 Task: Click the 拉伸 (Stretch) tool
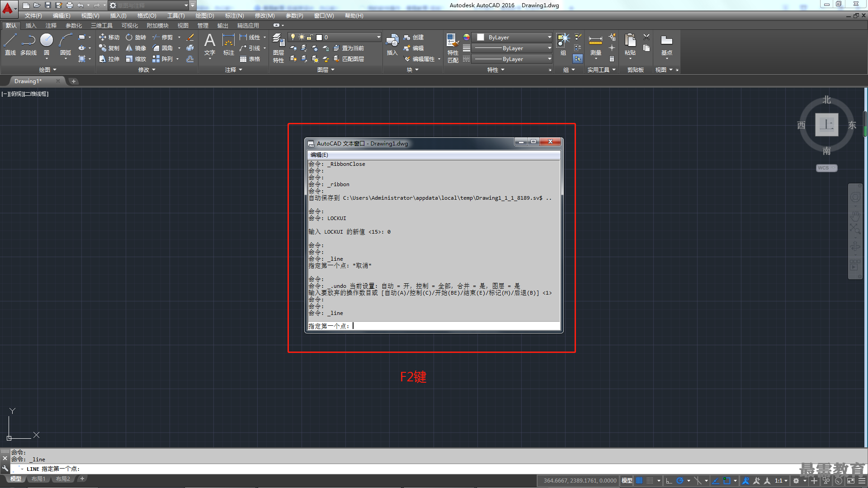109,59
